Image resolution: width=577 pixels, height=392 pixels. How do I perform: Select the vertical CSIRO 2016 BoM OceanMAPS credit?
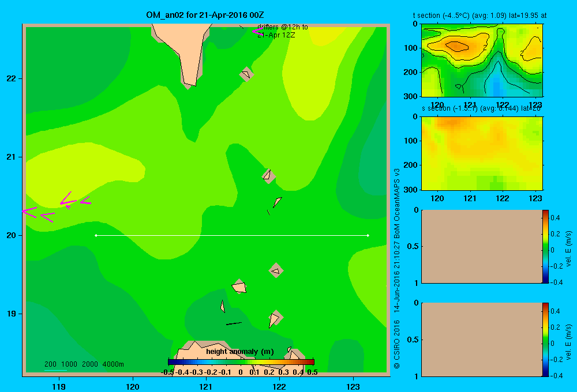(x=397, y=269)
